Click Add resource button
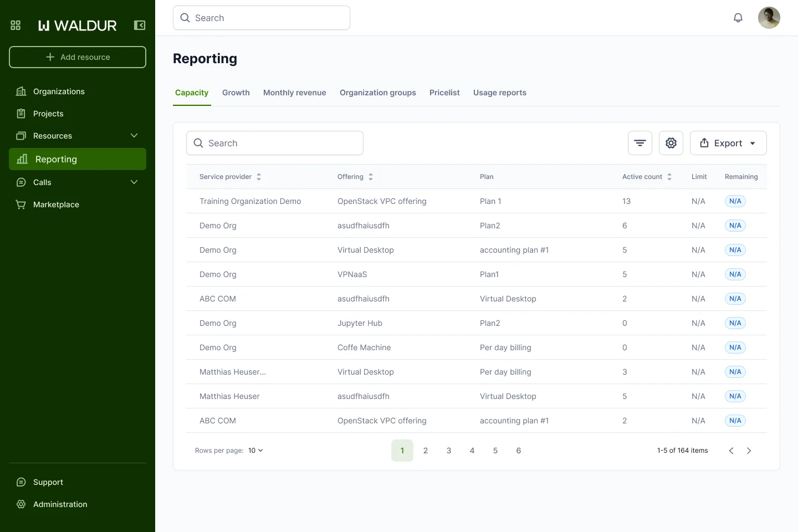The width and height of the screenshot is (798, 532). pos(78,57)
